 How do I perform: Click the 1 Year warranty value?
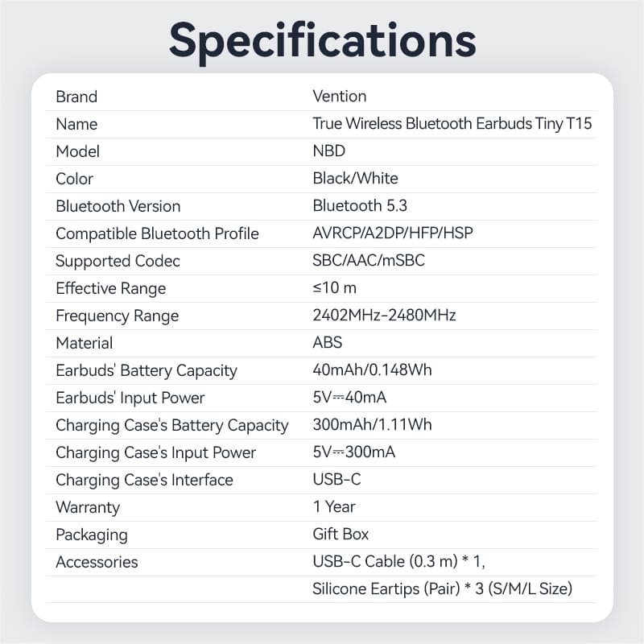coord(334,507)
